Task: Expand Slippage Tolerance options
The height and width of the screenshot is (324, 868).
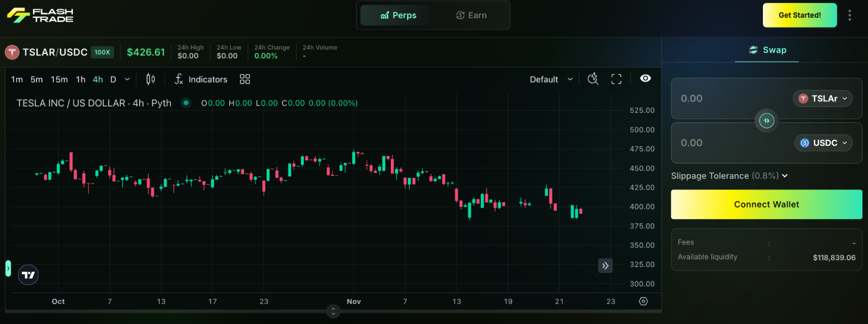Action: click(x=729, y=176)
